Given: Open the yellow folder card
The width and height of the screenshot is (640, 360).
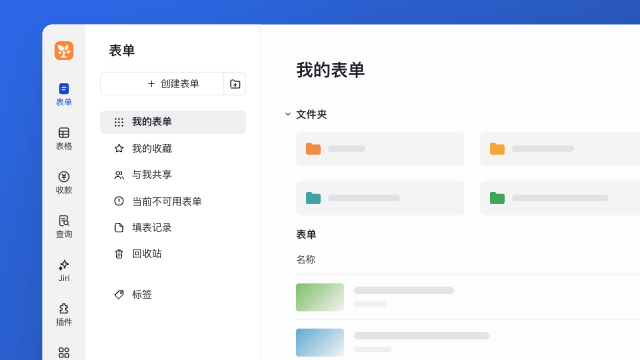Looking at the screenshot, I should [x=560, y=149].
